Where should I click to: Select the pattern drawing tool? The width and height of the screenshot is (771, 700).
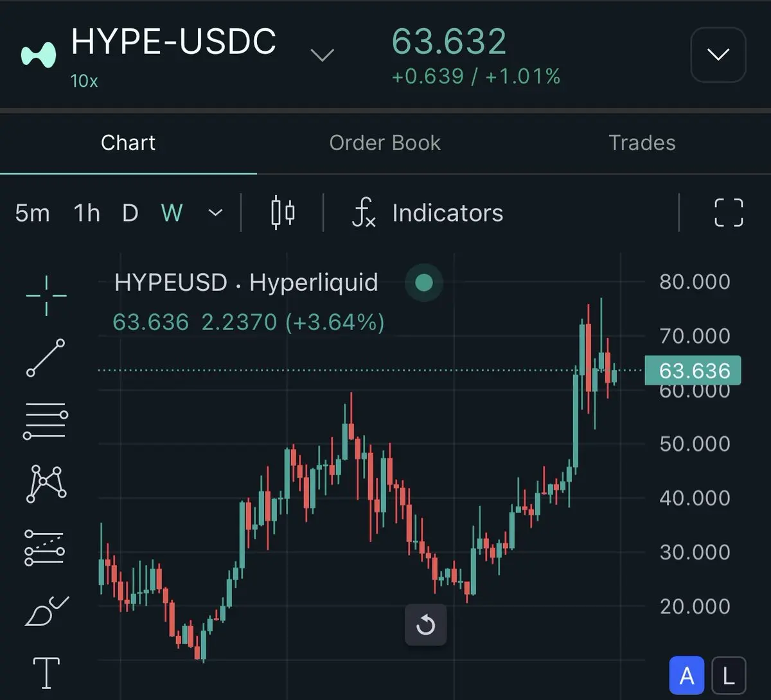click(46, 484)
